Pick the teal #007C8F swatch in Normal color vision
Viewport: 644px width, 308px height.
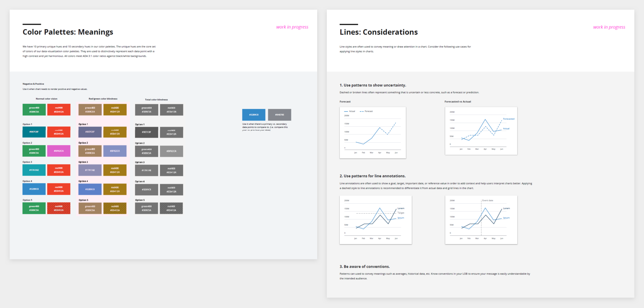pos(34,132)
